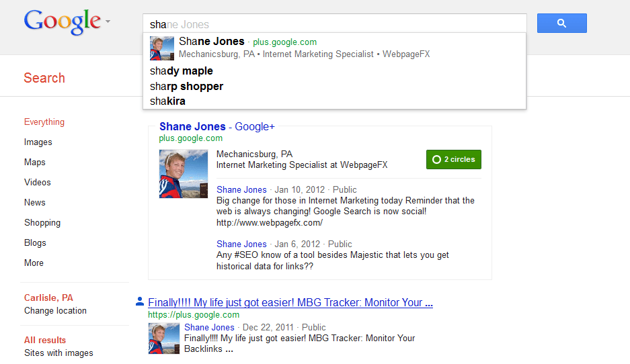Image resolution: width=630 pixels, height=364 pixels.
Task: Switch to Videos results
Action: coord(38,182)
